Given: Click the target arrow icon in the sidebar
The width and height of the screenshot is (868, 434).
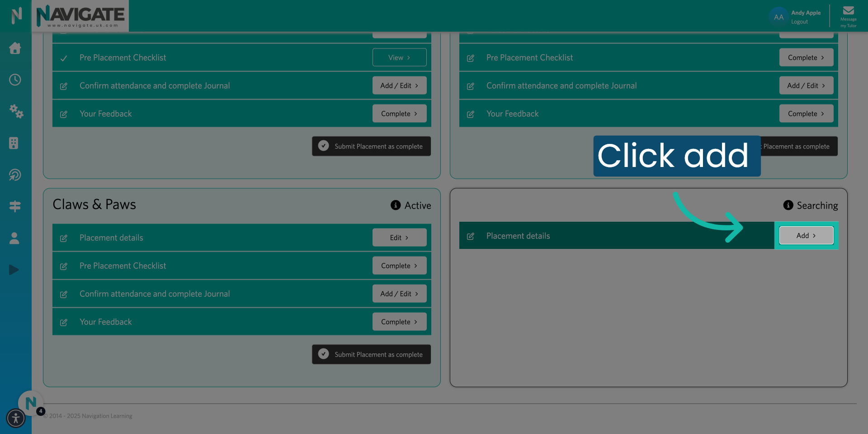Looking at the screenshot, I should [x=15, y=175].
